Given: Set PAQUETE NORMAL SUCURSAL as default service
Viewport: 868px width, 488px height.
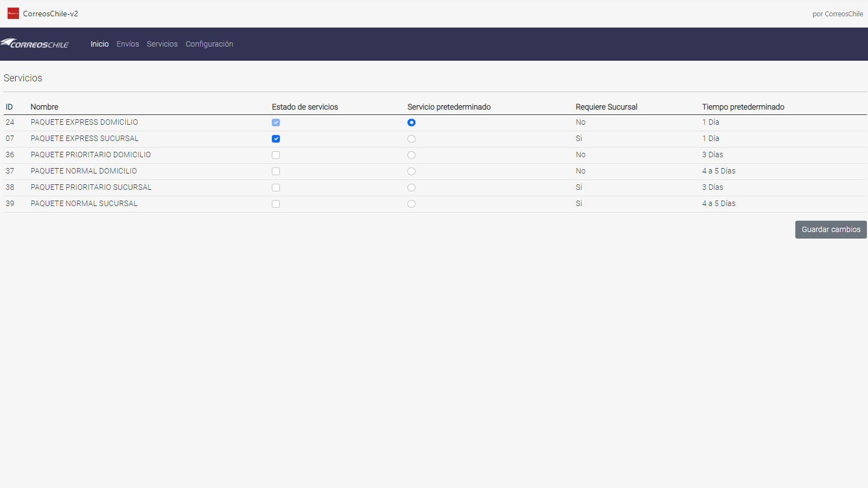Looking at the screenshot, I should click(411, 204).
